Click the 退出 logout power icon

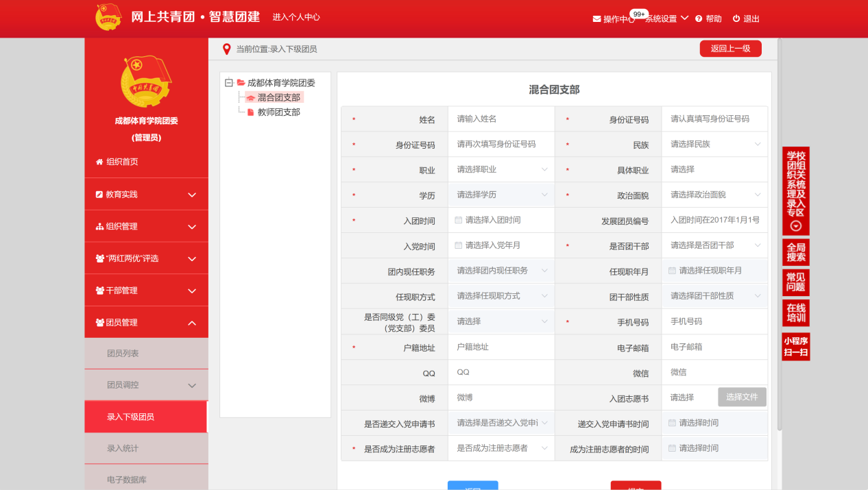click(x=736, y=19)
